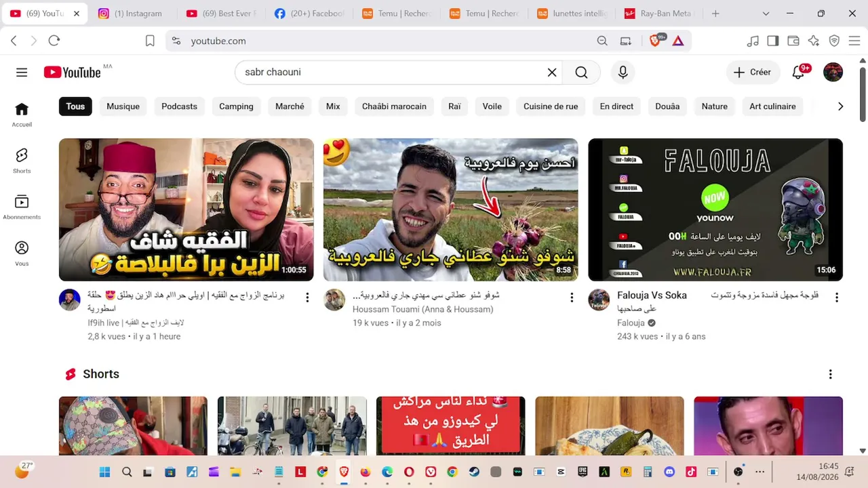Screen dimensions: 868x488
Task: Select the En direct filter chip
Action: 616,106
